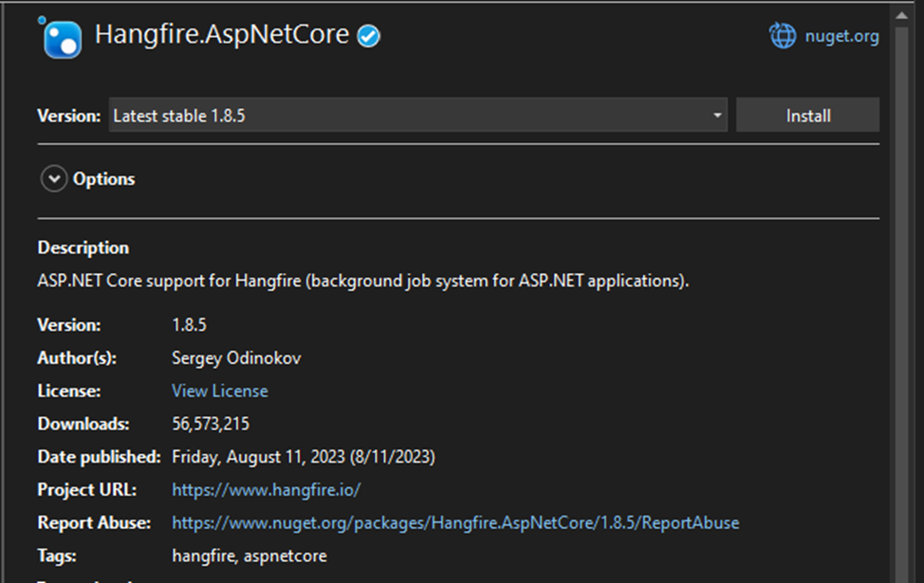Select the nuget.org source label
The image size is (924, 583).
843,36
